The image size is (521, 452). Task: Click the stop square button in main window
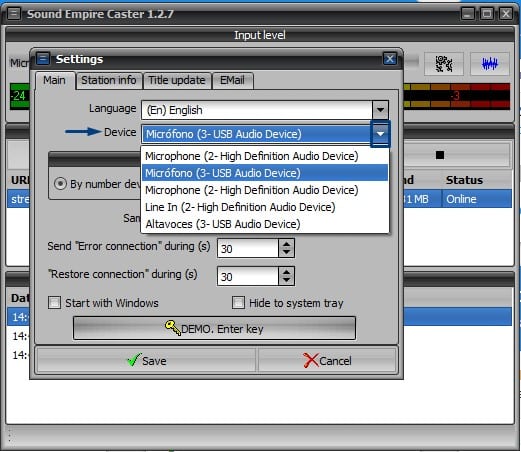point(440,155)
